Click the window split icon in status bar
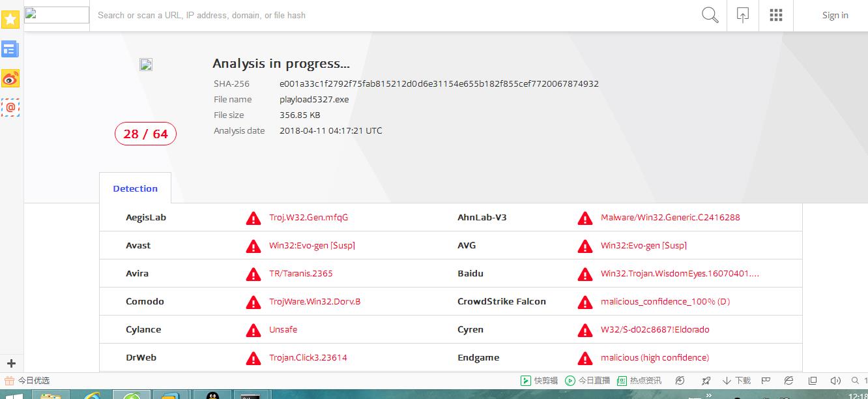The width and height of the screenshot is (868, 399). tap(813, 380)
